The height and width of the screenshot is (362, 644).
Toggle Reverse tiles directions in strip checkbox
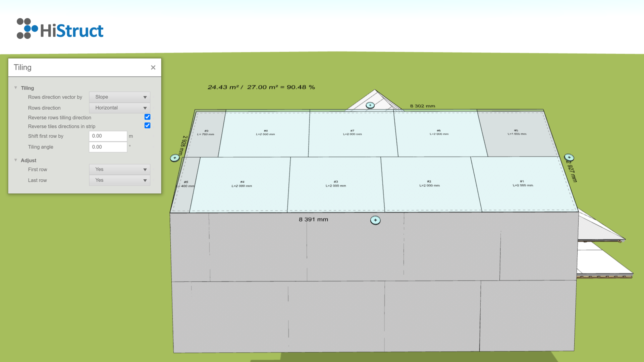[x=147, y=125]
